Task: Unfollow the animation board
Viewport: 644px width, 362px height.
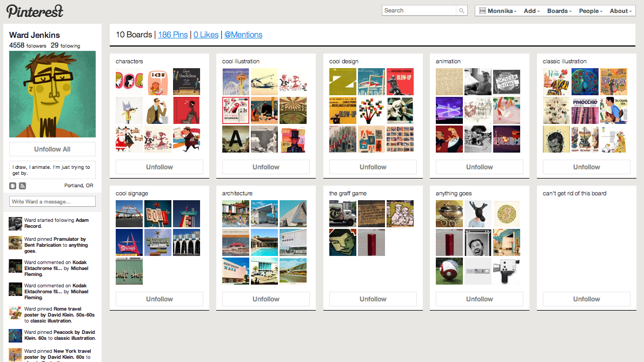Action: point(480,167)
